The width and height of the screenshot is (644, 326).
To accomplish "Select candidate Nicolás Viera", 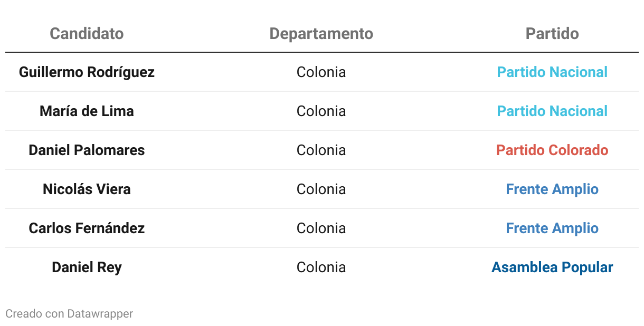I will (87, 189).
